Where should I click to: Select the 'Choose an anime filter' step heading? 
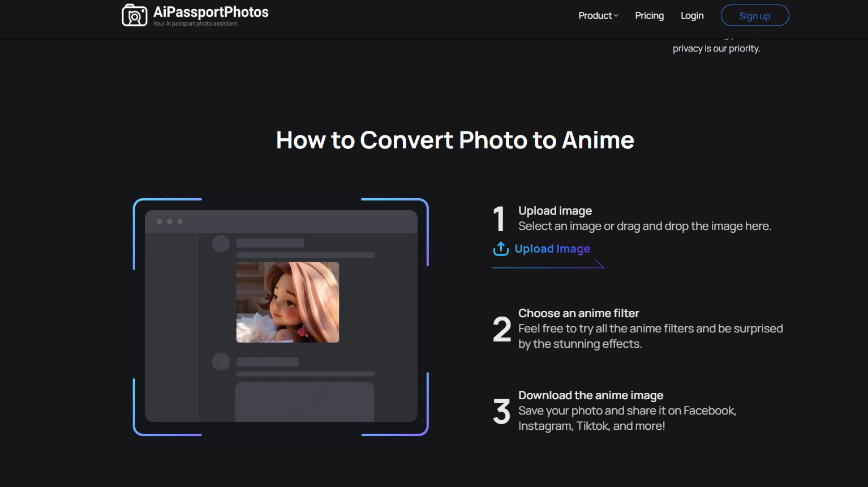point(579,313)
